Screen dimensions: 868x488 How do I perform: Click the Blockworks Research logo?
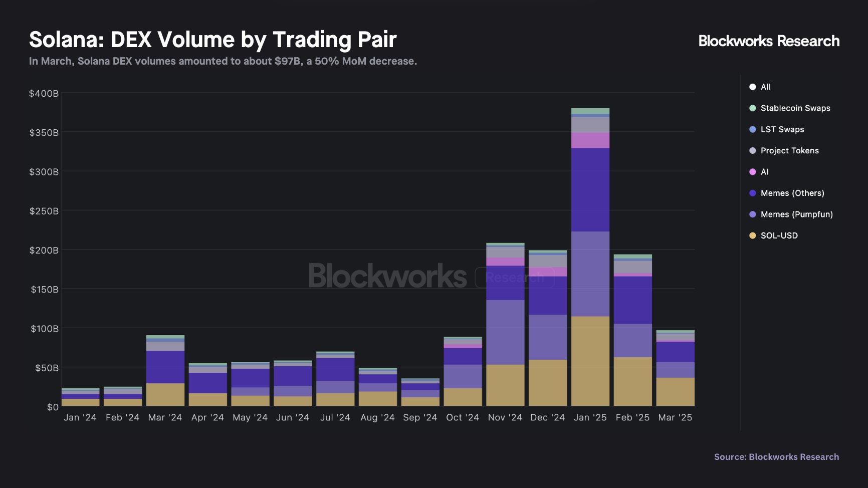pyautogui.click(x=768, y=41)
